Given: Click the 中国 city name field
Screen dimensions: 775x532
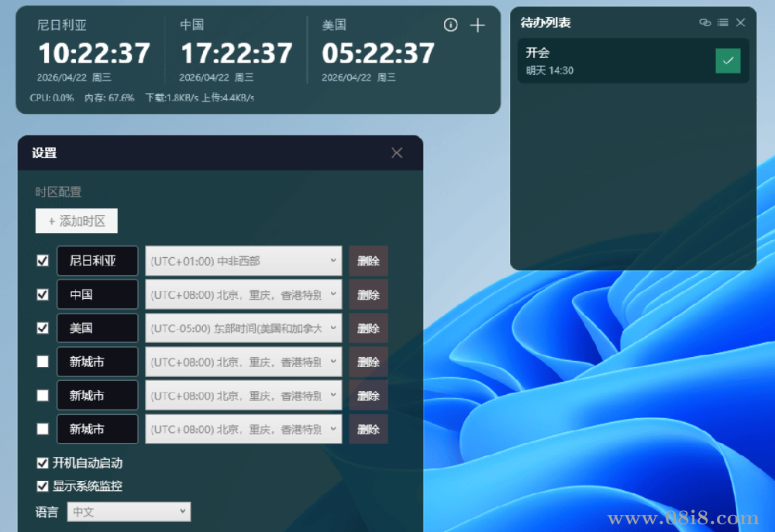Looking at the screenshot, I should click(x=97, y=294).
